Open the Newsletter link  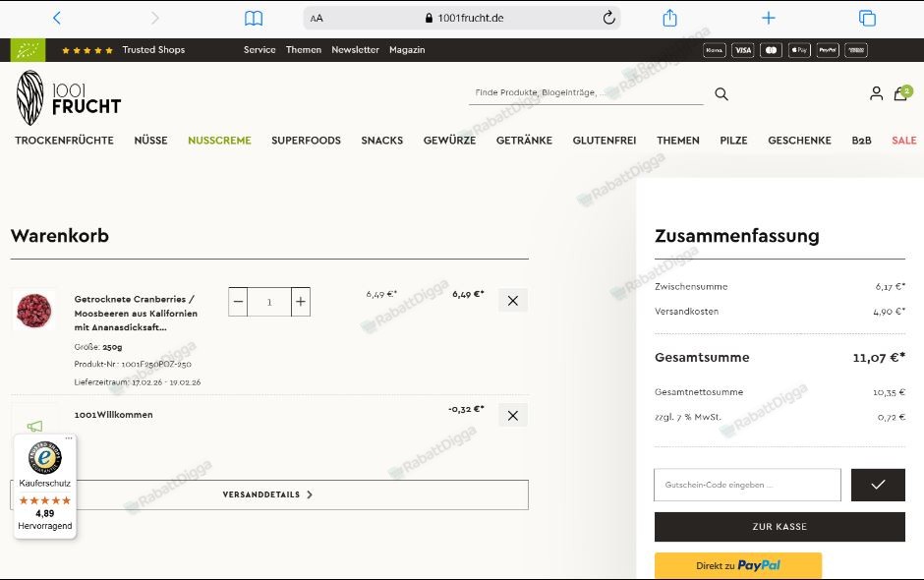click(x=355, y=50)
